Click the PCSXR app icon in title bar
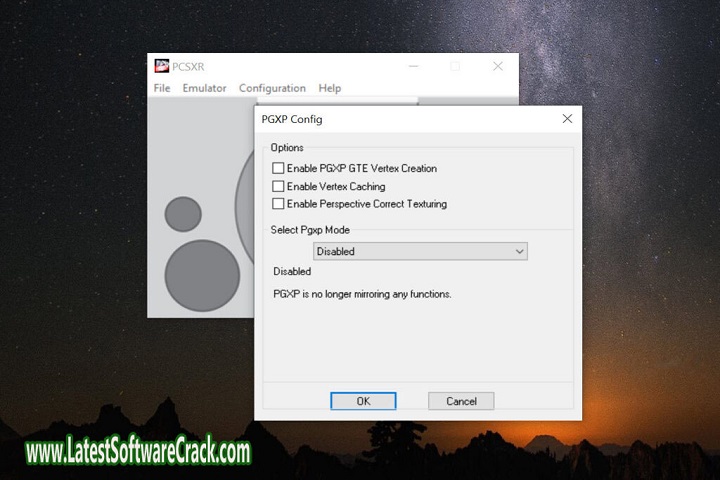 161,66
